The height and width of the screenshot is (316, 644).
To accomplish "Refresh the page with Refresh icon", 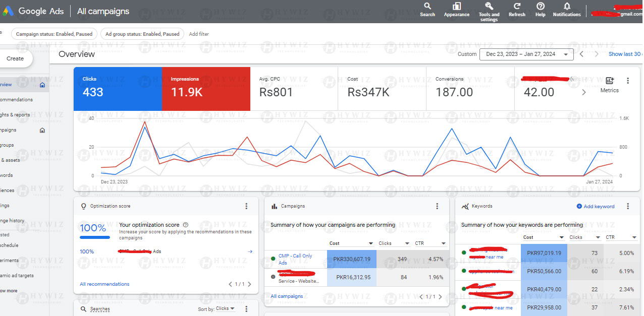I will 517,9.
